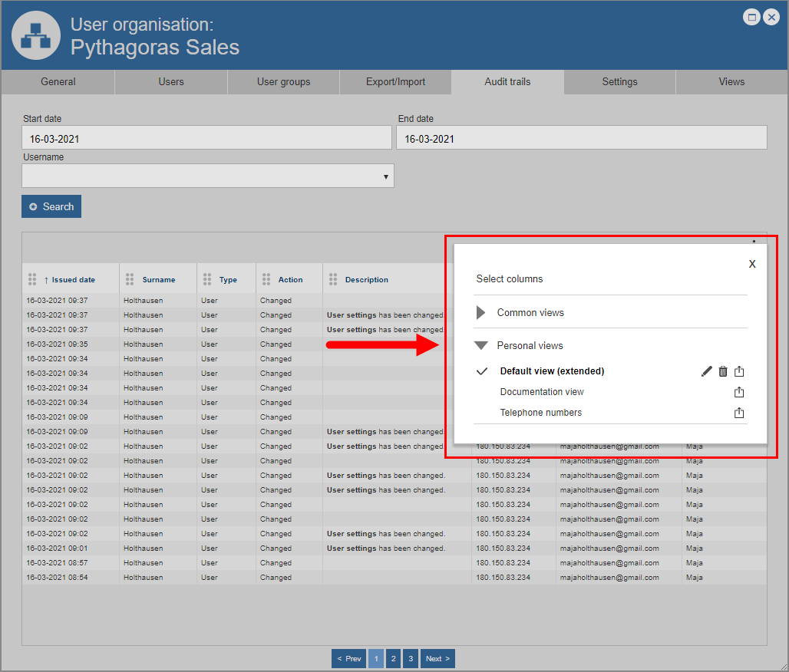Viewport: 789px width, 672px height.
Task: Maximize the User organisation window
Action: click(x=751, y=18)
